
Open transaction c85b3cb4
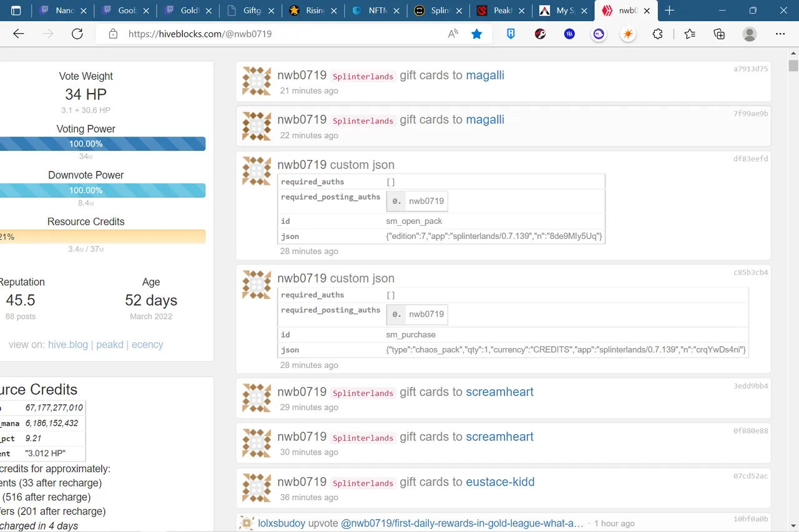click(x=751, y=272)
